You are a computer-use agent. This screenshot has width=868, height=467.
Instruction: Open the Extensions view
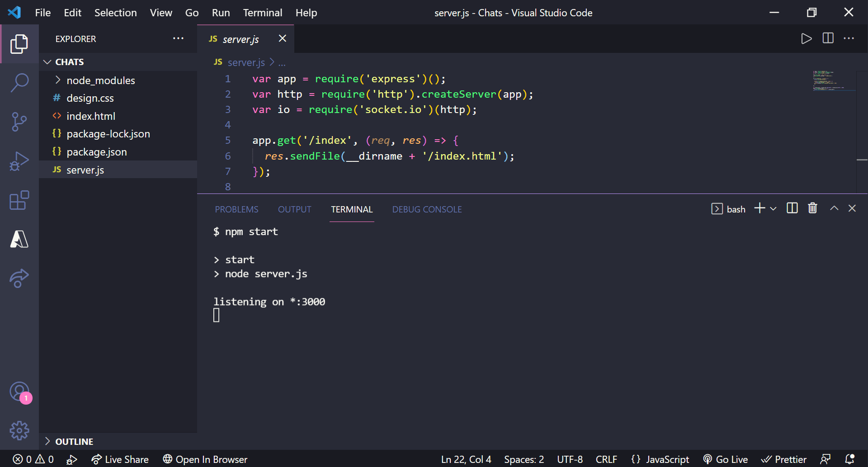tap(19, 200)
